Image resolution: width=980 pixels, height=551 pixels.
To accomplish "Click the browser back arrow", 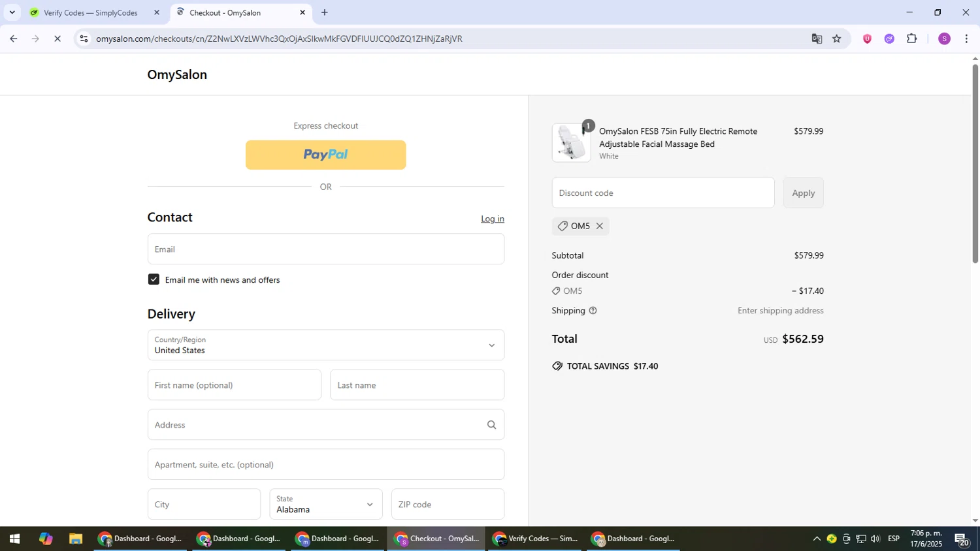I will (x=13, y=39).
